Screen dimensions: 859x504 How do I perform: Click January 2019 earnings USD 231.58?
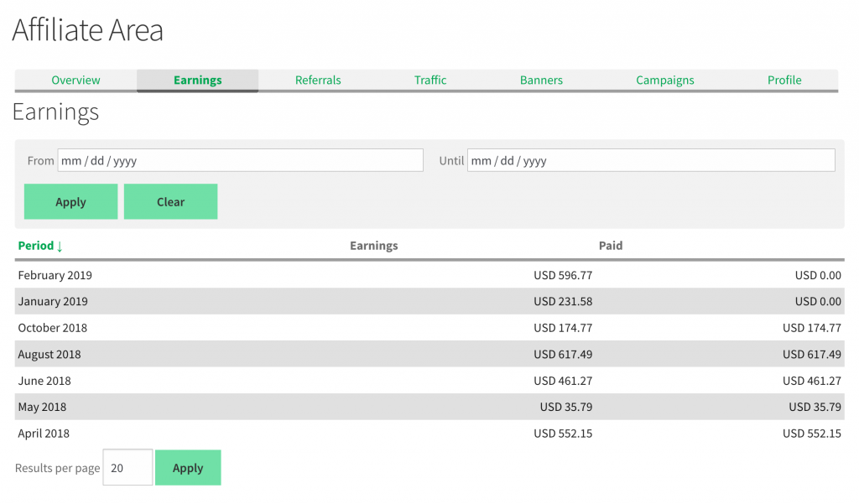pos(563,301)
